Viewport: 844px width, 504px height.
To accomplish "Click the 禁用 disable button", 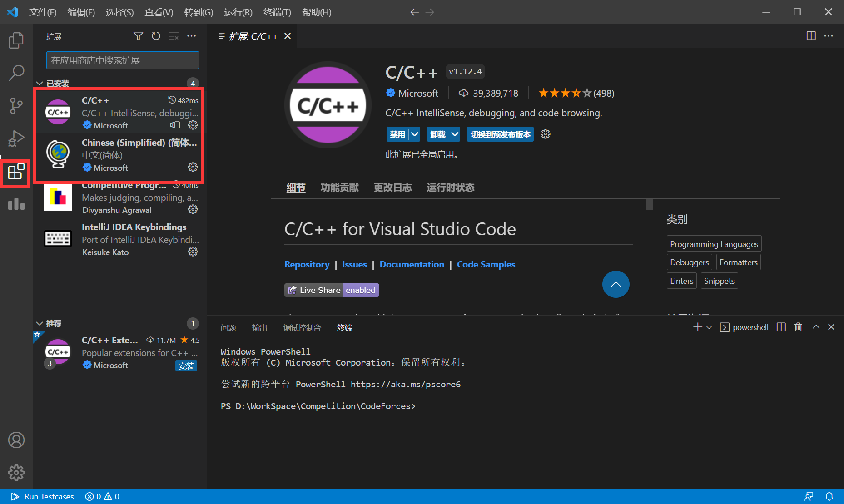I will (397, 134).
